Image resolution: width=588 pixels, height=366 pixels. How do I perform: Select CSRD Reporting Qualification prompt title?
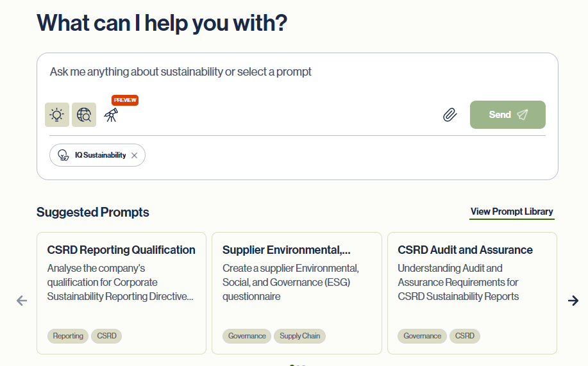point(121,250)
